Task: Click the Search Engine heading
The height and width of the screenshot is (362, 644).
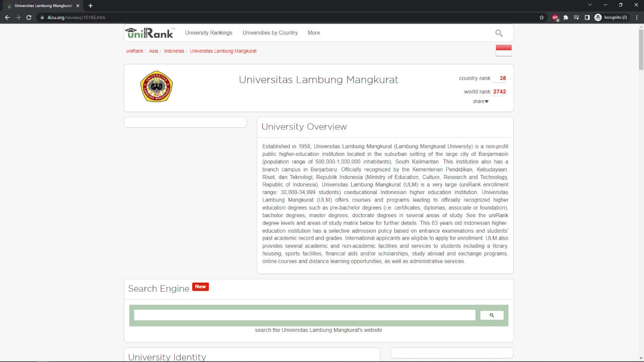Action: (158, 289)
